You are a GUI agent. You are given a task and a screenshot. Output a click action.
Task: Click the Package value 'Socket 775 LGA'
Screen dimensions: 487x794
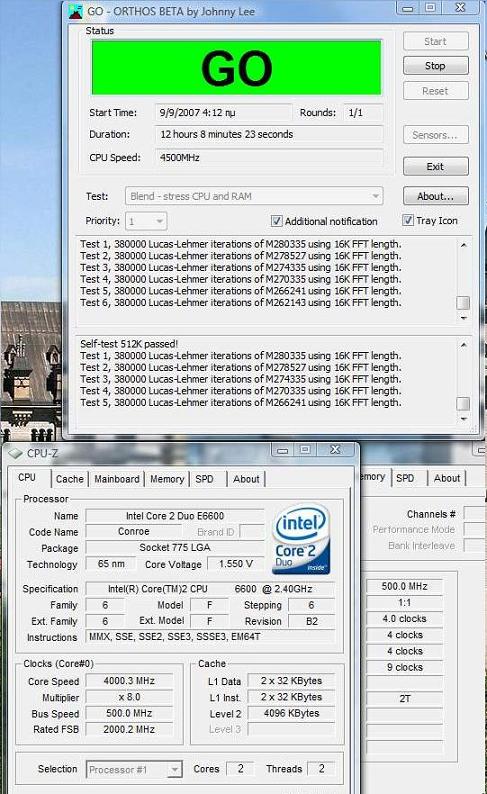[x=175, y=547]
